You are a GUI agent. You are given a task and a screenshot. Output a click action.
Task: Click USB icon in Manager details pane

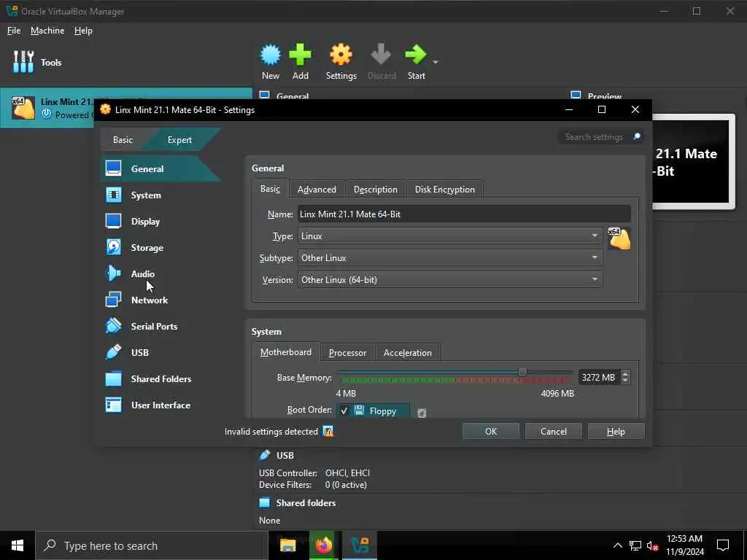click(x=265, y=455)
